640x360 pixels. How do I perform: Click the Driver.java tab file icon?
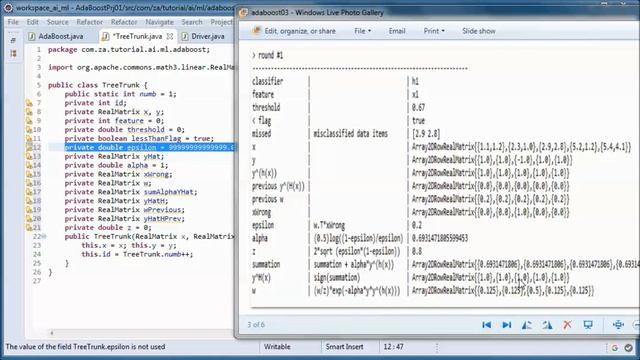pyautogui.click(x=185, y=36)
